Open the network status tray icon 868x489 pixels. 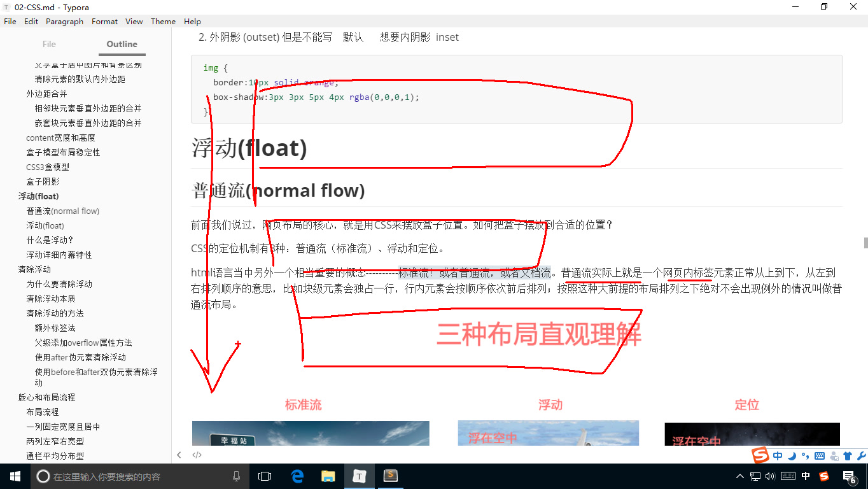(x=755, y=476)
